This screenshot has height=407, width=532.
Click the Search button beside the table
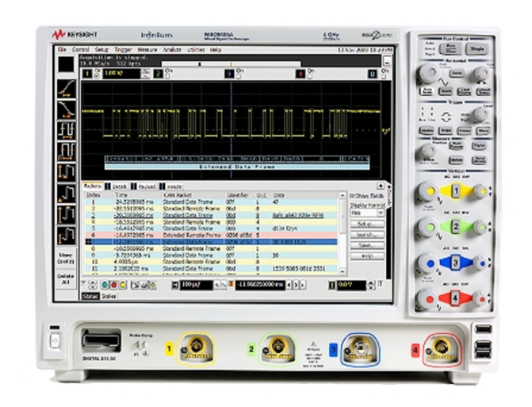367,235
